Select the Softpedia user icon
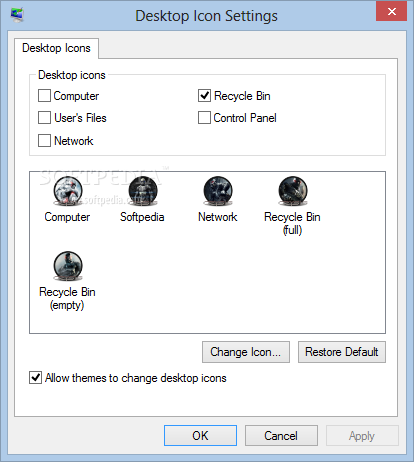 tap(143, 191)
